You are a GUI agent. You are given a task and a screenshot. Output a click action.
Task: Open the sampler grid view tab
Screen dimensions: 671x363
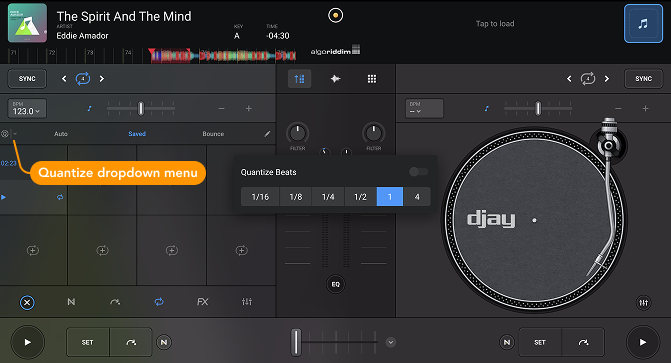point(372,79)
